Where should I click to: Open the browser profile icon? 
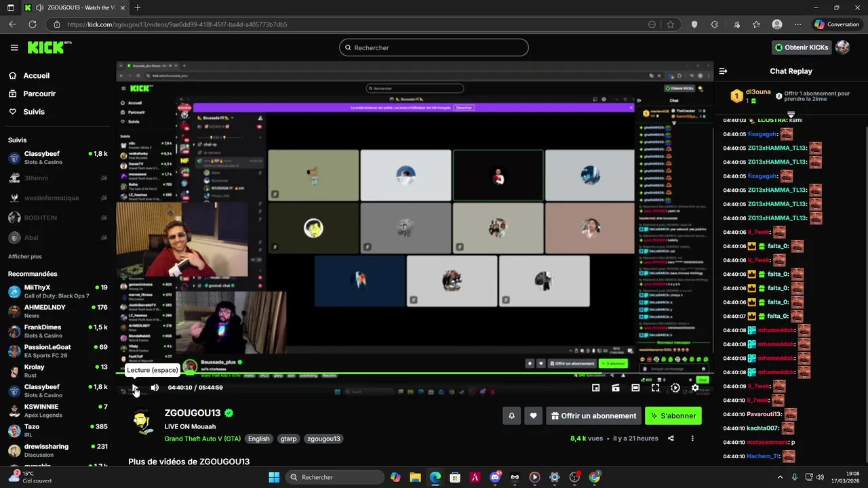pos(777,24)
